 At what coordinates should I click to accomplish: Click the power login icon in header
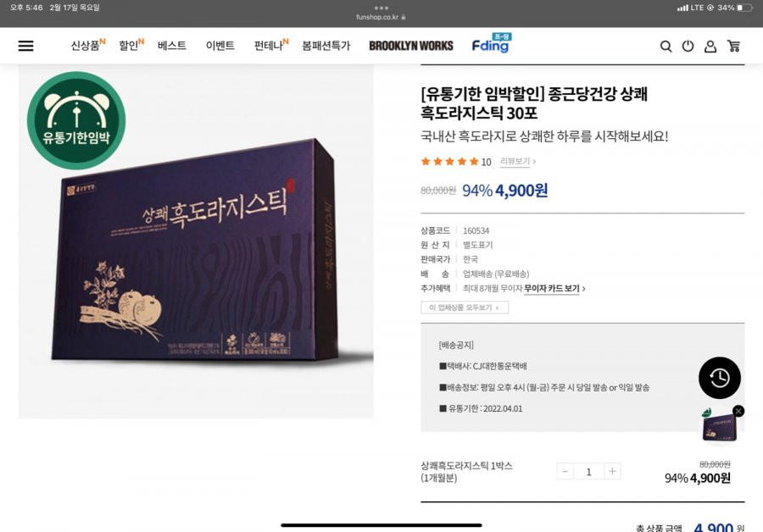[688, 47]
